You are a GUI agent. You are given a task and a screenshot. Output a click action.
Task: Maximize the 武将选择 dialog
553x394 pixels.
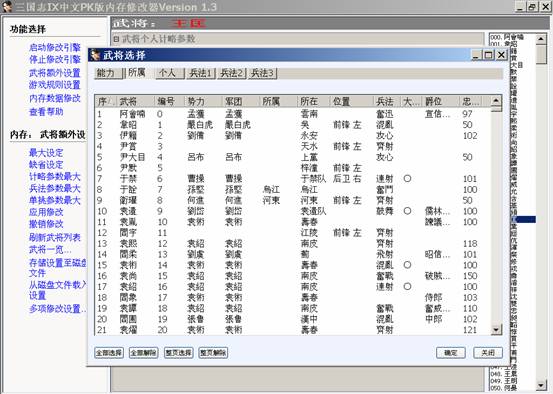[488, 55]
